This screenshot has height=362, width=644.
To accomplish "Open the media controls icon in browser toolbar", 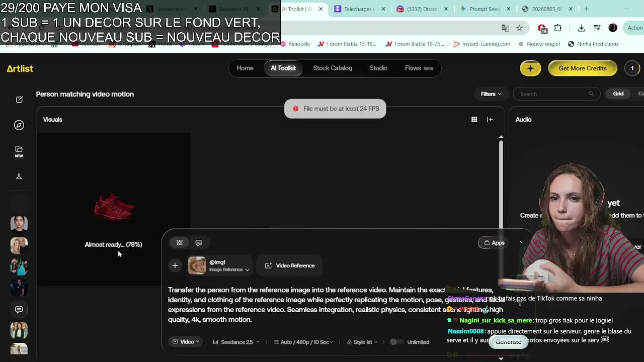I will (x=597, y=28).
